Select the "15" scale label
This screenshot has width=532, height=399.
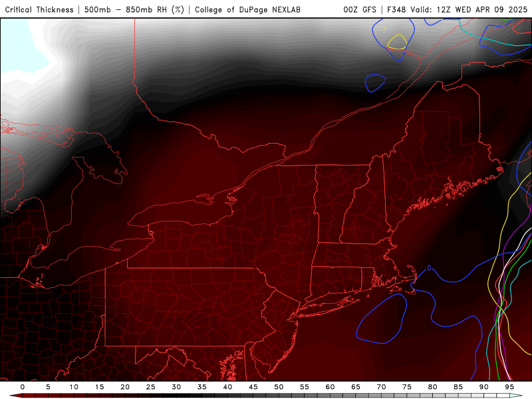coord(99,387)
